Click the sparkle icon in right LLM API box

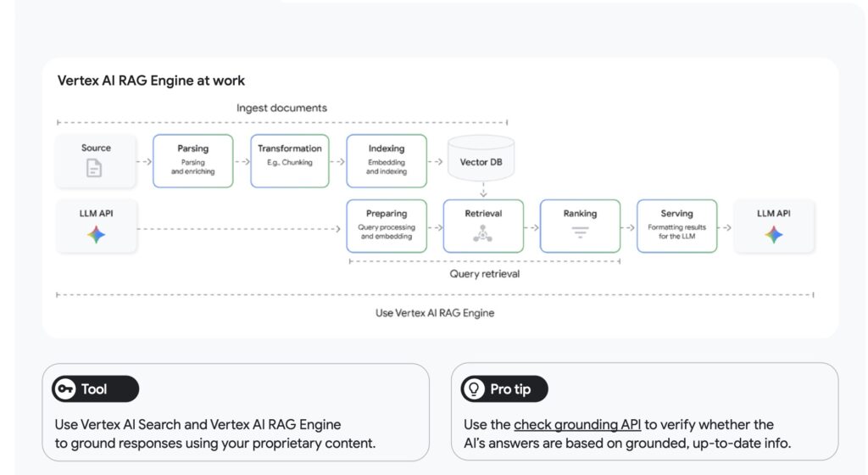pyautogui.click(x=773, y=235)
